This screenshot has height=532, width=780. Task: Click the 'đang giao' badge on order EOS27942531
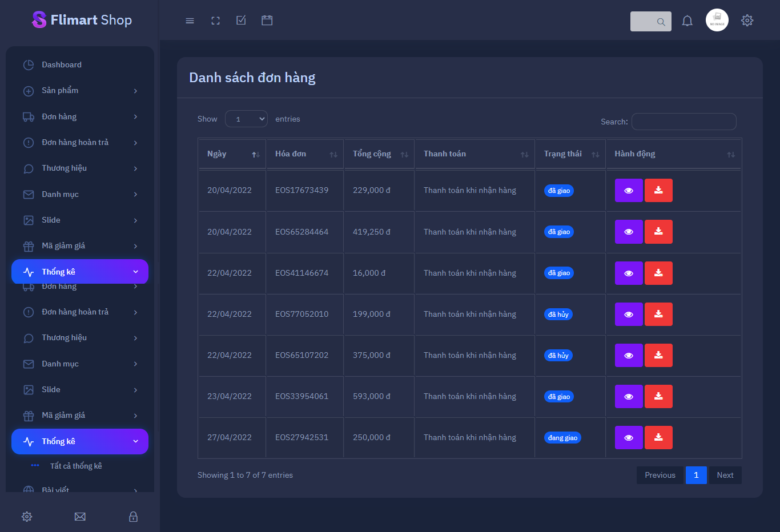(x=562, y=437)
